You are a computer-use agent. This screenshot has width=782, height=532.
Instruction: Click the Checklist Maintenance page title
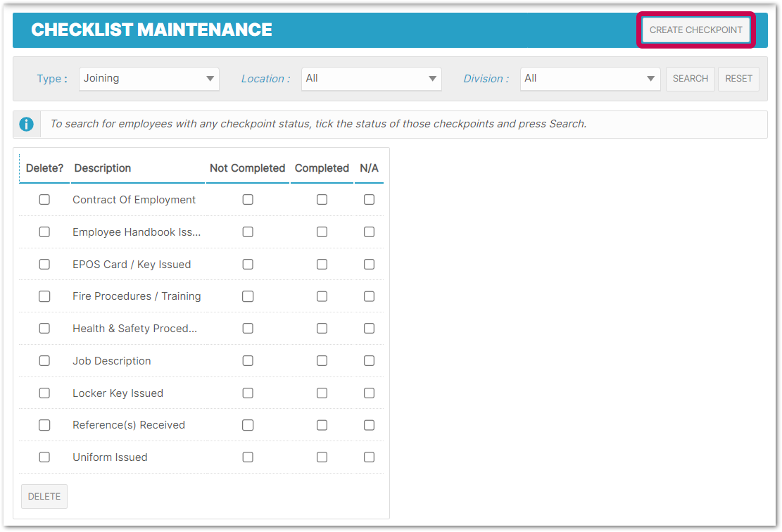(x=151, y=30)
